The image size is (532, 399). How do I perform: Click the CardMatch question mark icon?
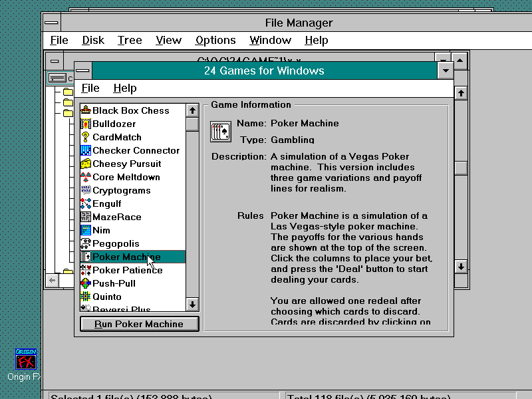click(86, 137)
